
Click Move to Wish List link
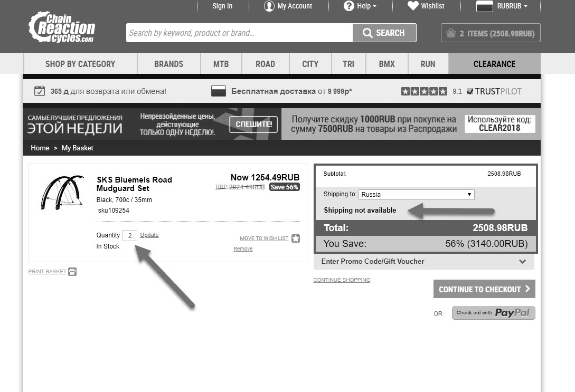click(x=264, y=238)
